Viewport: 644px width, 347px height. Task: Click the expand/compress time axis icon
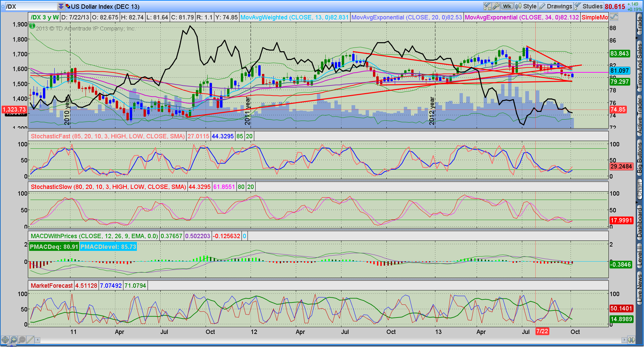coord(632,340)
